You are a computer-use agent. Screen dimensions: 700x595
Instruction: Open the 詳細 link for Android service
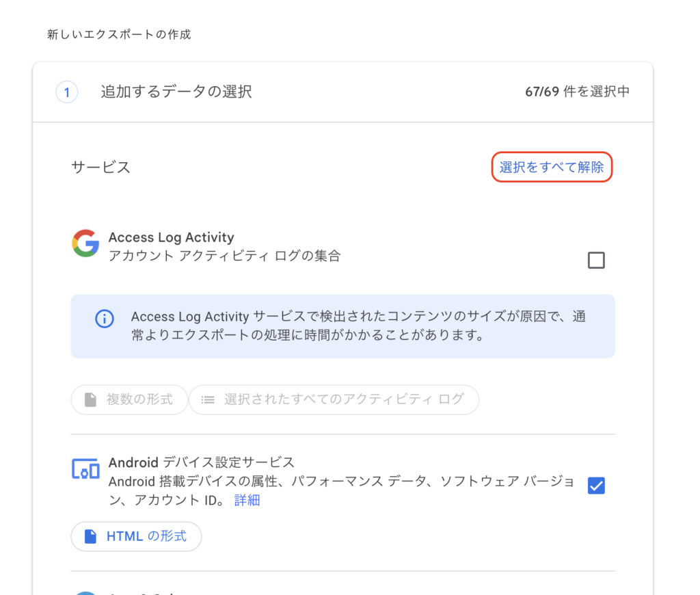(x=247, y=500)
